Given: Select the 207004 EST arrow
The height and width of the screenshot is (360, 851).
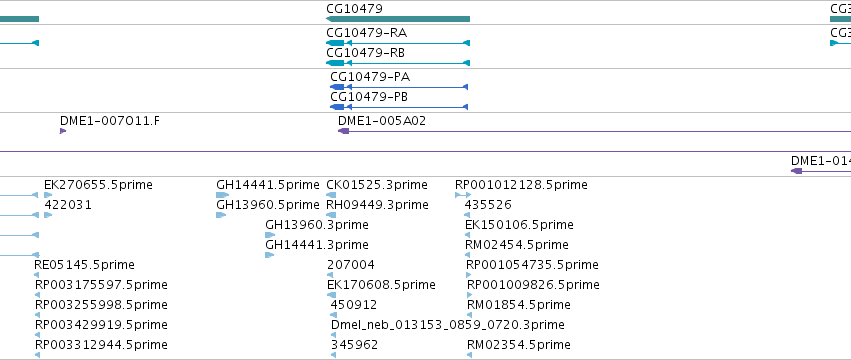Looking at the screenshot, I should [331, 275].
